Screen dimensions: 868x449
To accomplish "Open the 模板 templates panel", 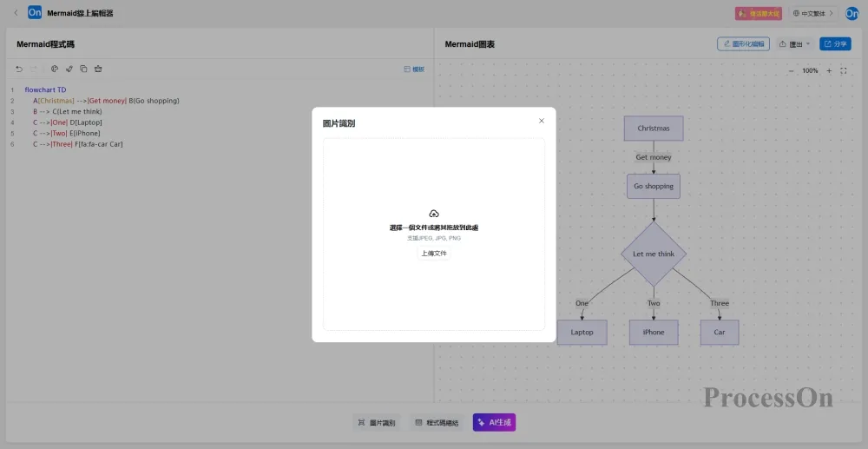I will point(414,69).
